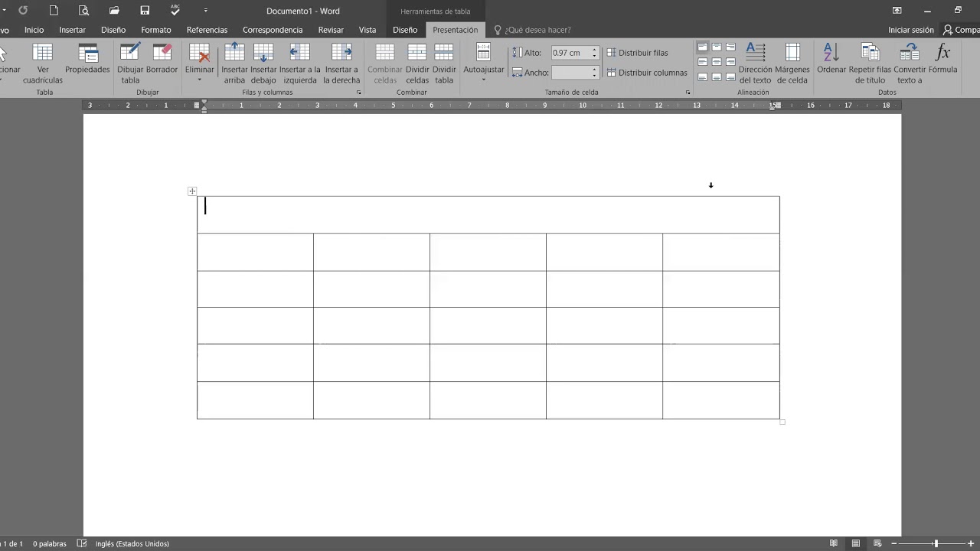
Task: Open Filas y columnas dialog launcher
Action: click(358, 93)
